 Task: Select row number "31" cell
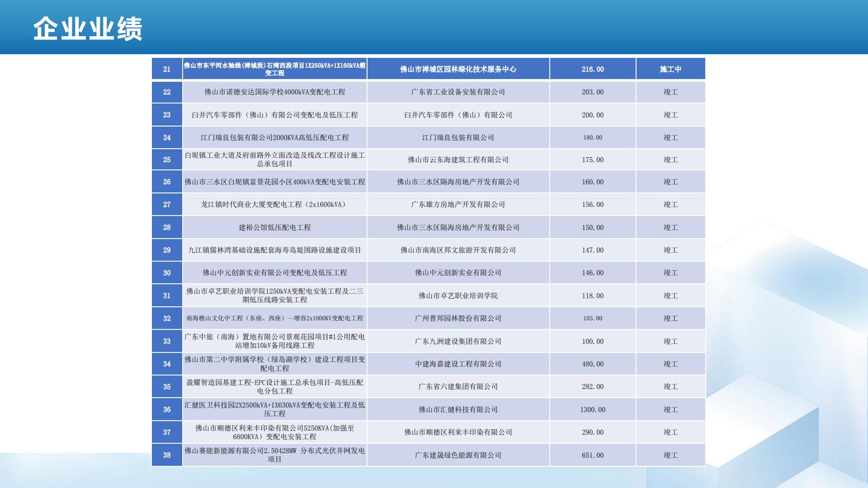(x=167, y=296)
